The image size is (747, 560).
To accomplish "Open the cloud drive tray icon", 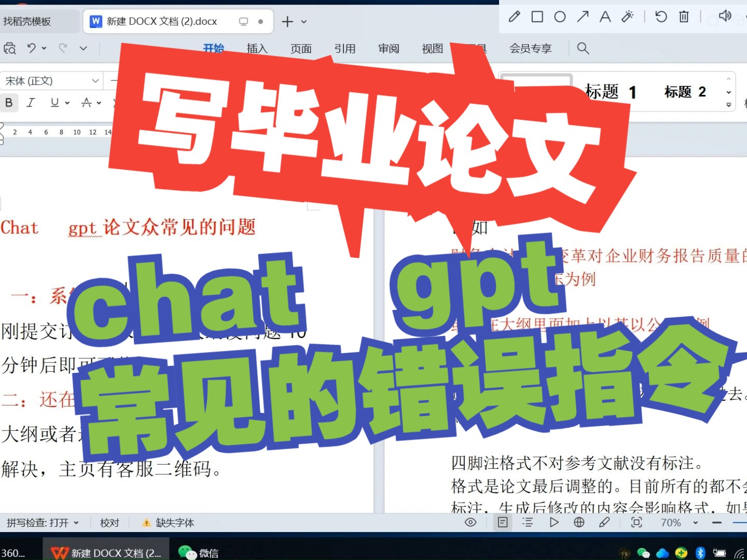I will coord(662,553).
